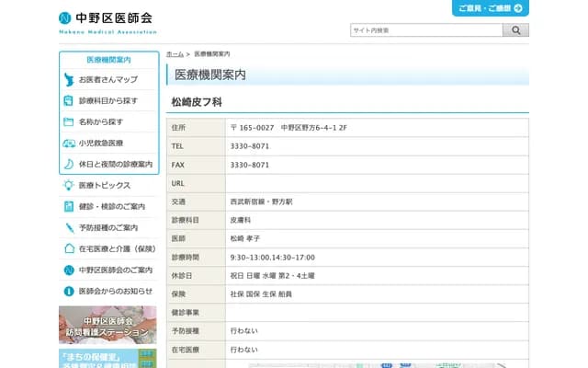This screenshot has height=368, width=588.
Task: Click the ホーム breadcrumb link
Action: pyautogui.click(x=175, y=55)
